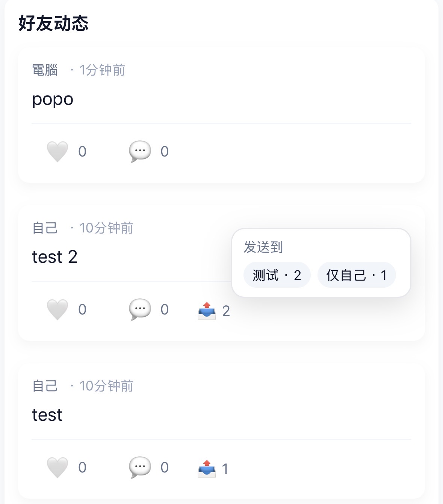Open the test 2 post text
The image size is (443, 504).
coord(55,257)
